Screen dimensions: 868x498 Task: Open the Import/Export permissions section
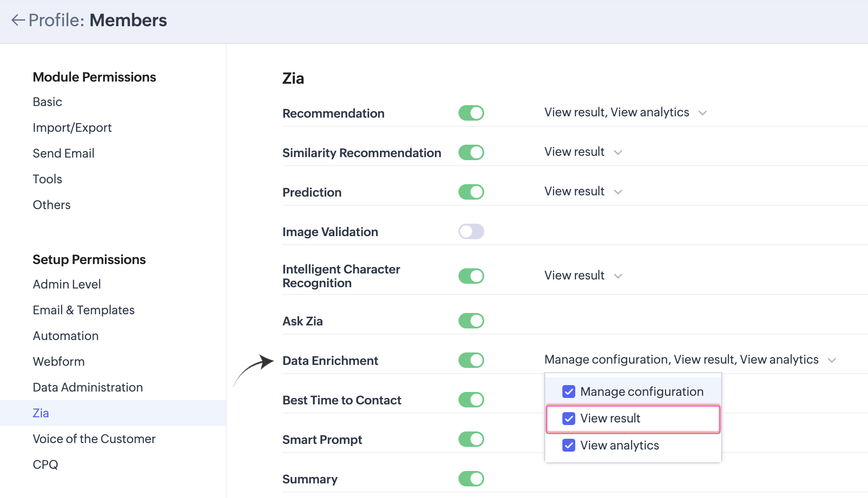pos(72,128)
